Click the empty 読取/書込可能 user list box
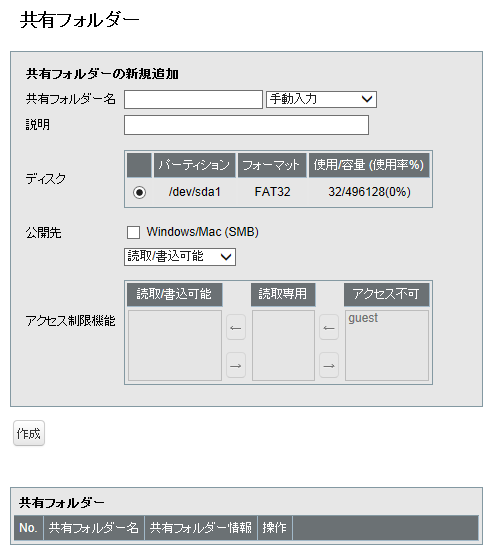The width and height of the screenshot is (493, 555). click(175, 345)
